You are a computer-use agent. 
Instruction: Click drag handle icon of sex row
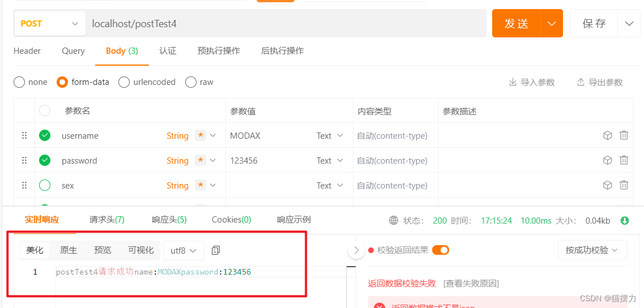coord(24,186)
